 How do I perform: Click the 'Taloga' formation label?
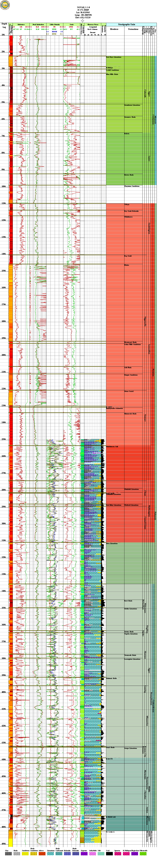pos(127,205)
